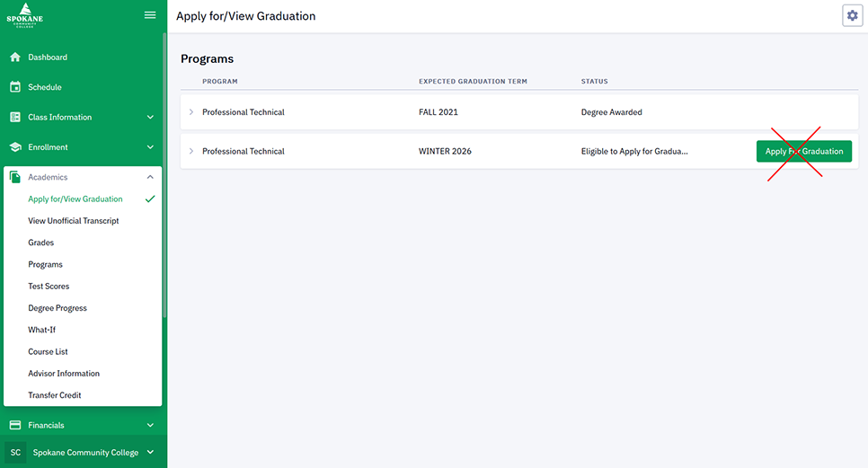Click the Class Information icon

coord(15,117)
